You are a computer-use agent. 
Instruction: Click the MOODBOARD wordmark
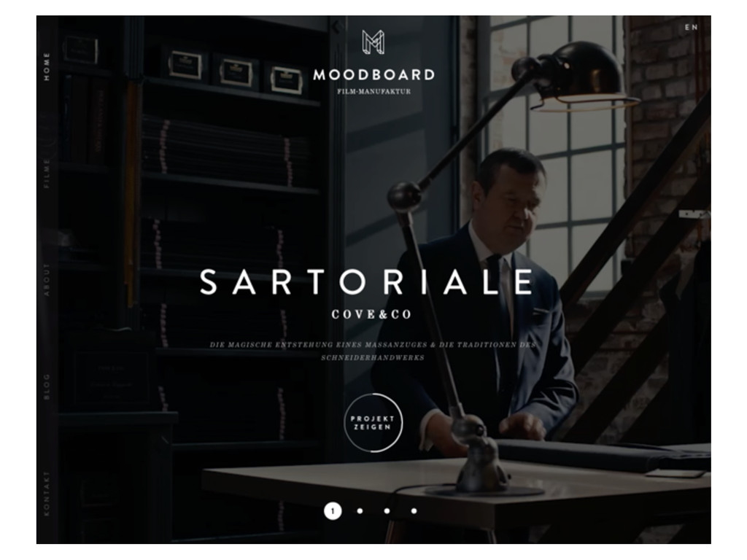[374, 75]
